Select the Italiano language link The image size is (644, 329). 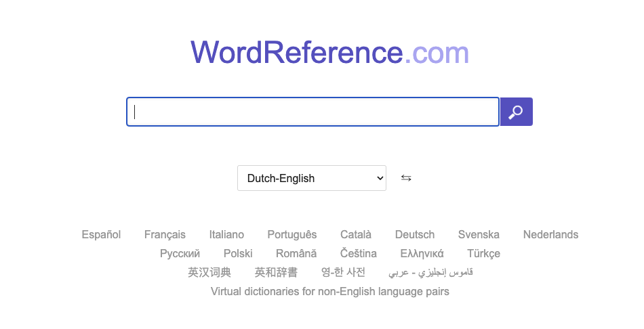226,235
